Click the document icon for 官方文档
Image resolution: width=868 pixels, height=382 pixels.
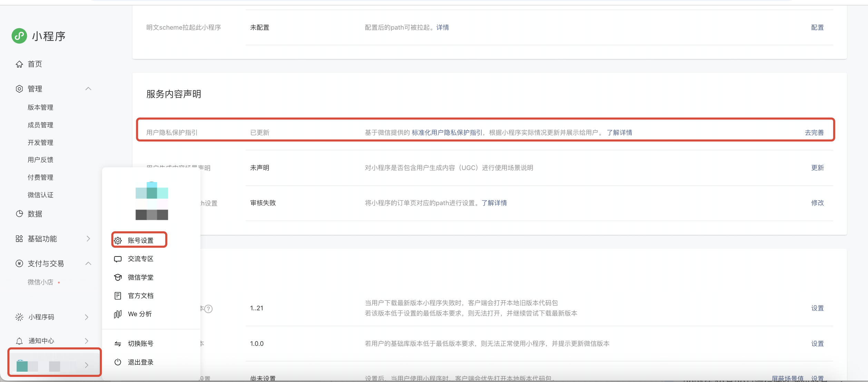118,295
